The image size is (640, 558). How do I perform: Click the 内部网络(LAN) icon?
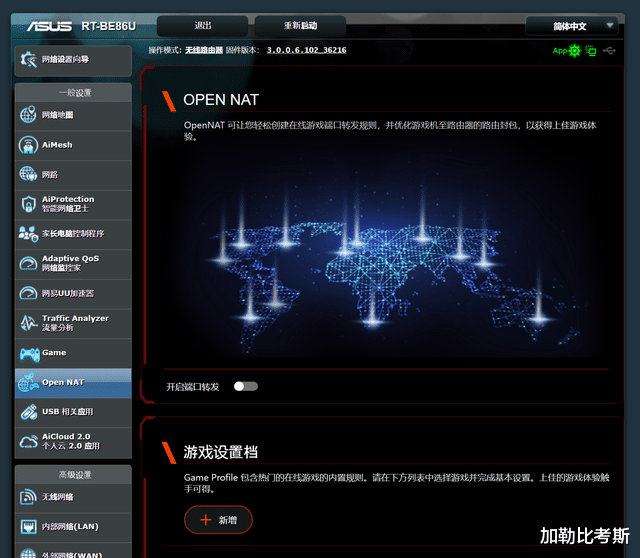click(28, 527)
